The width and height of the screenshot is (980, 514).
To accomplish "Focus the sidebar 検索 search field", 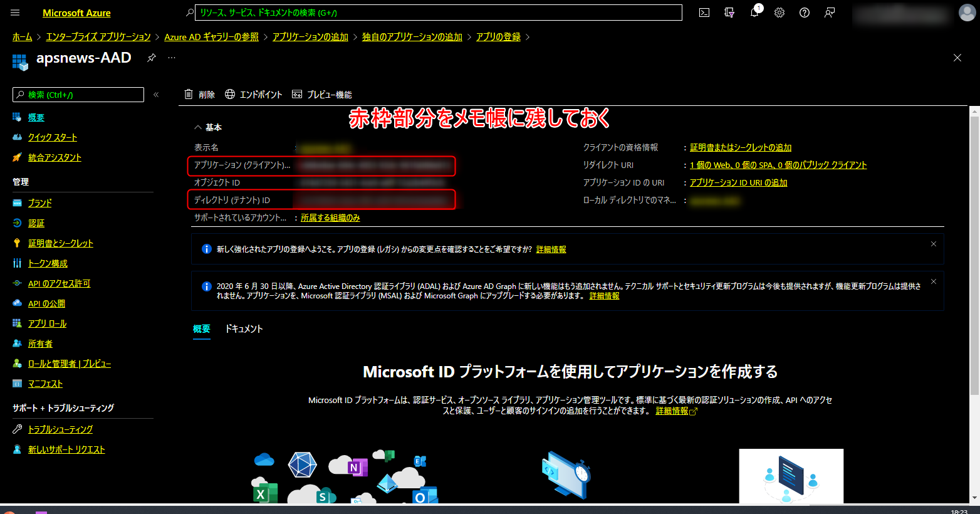I will 78,95.
